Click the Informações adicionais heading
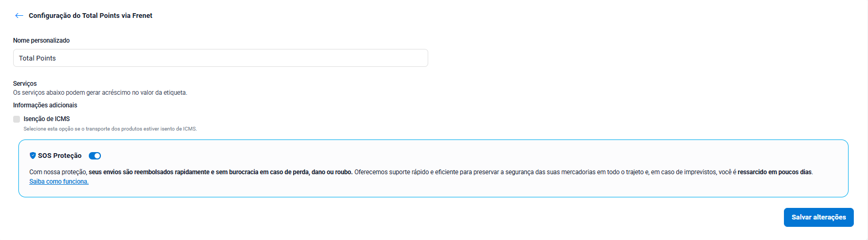This screenshot has width=868, height=240. pyautogui.click(x=45, y=105)
